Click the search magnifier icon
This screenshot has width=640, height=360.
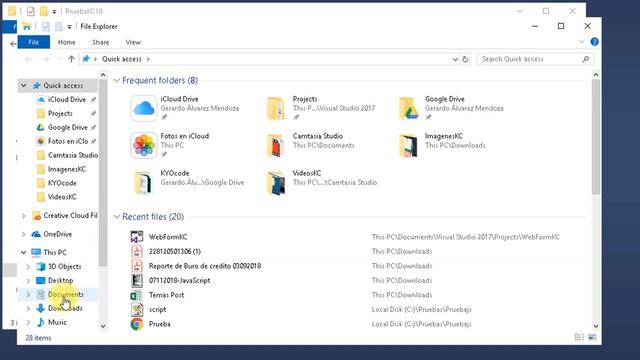[586, 59]
